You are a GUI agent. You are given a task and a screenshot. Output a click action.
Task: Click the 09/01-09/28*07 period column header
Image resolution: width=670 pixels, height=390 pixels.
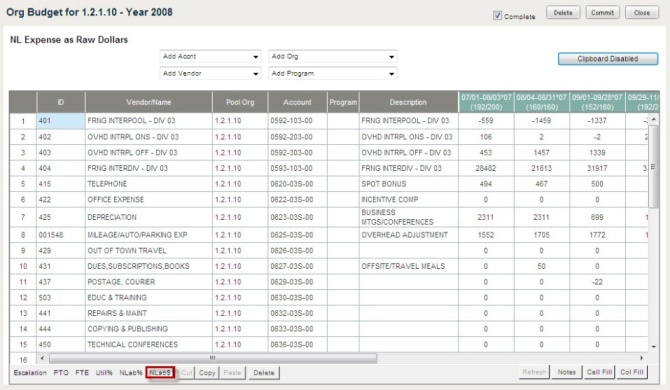597,102
